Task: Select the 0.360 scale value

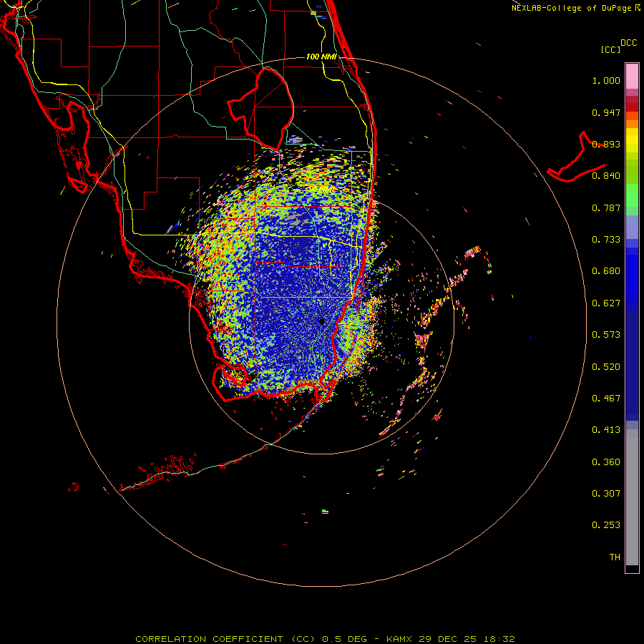Action: (x=606, y=462)
